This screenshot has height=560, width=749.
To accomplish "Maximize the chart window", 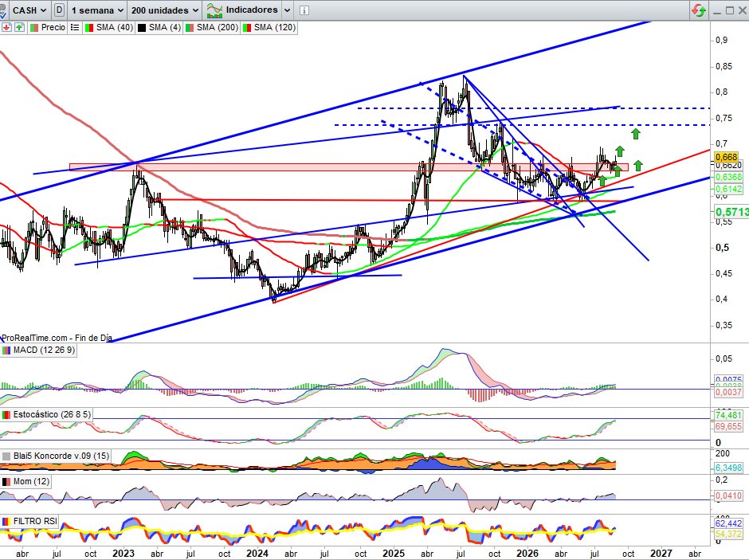I will tap(729, 10).
